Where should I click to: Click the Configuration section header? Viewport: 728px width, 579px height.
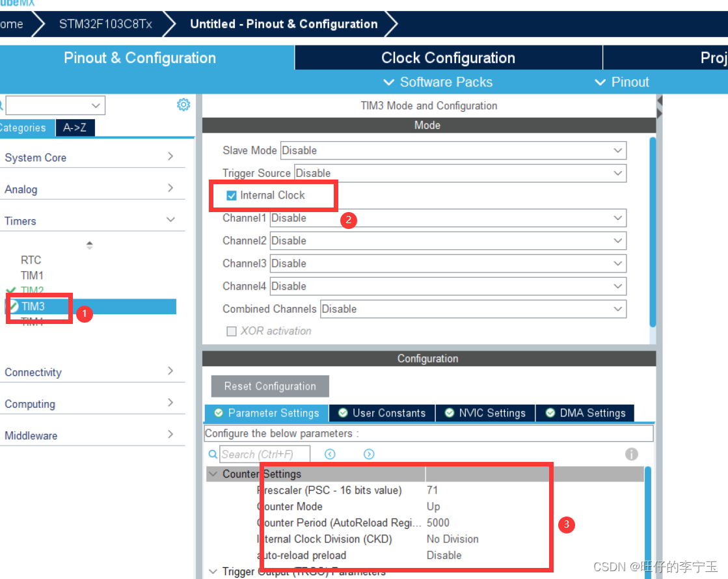tap(429, 358)
